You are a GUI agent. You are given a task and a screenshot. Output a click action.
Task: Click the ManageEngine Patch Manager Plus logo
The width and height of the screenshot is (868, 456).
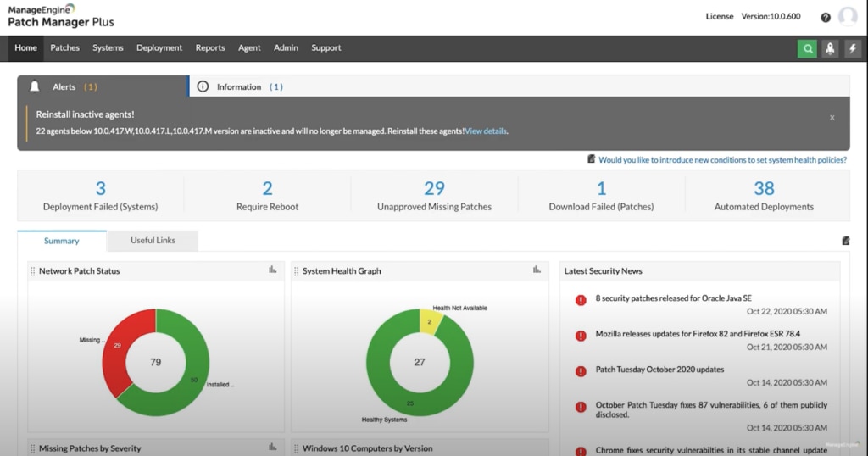point(60,16)
